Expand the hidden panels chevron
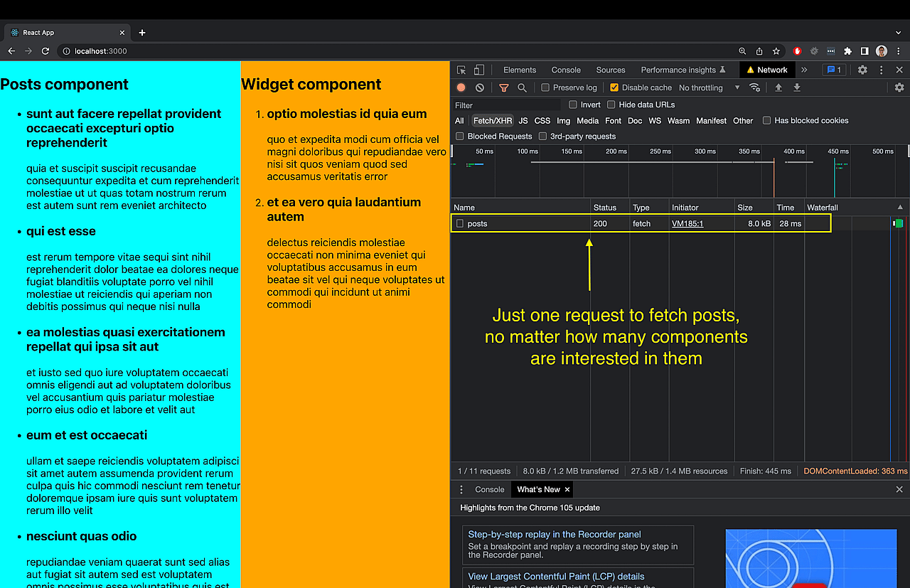Viewport: 910px width, 588px height. (x=804, y=70)
